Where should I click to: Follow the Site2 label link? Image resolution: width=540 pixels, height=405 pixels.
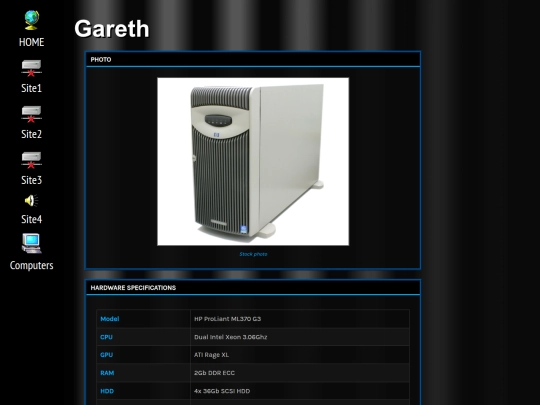click(31, 134)
